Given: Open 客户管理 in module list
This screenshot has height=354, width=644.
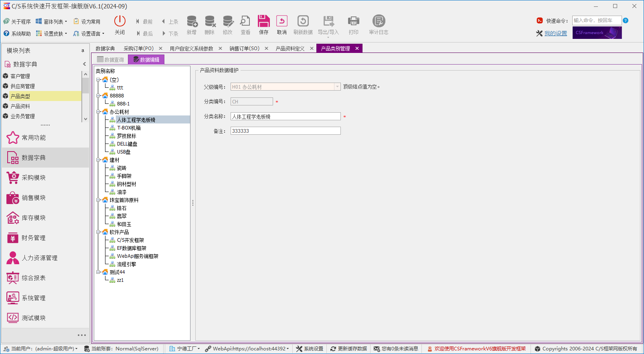Looking at the screenshot, I should pyautogui.click(x=20, y=76).
